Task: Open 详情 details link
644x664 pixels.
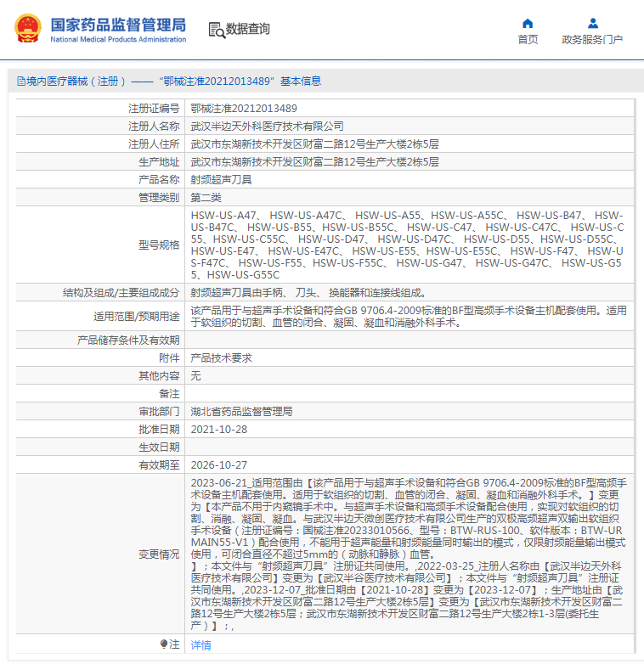Action: pos(201,645)
